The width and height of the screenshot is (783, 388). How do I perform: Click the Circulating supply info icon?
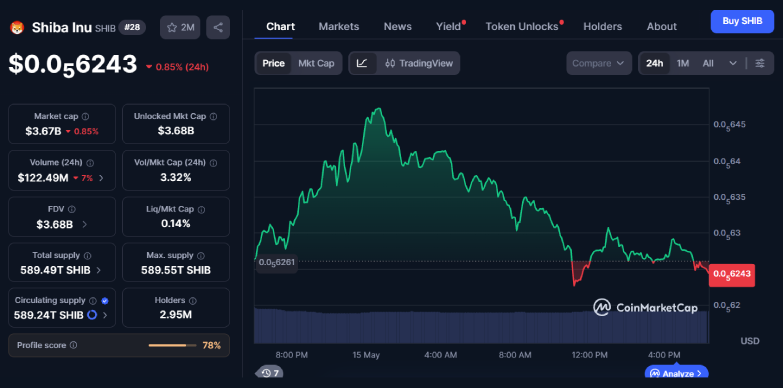[93, 301]
